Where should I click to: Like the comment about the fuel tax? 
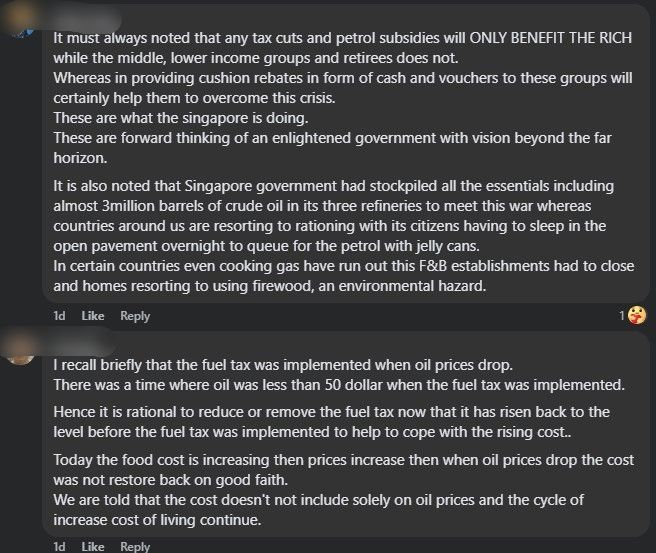pos(92,546)
